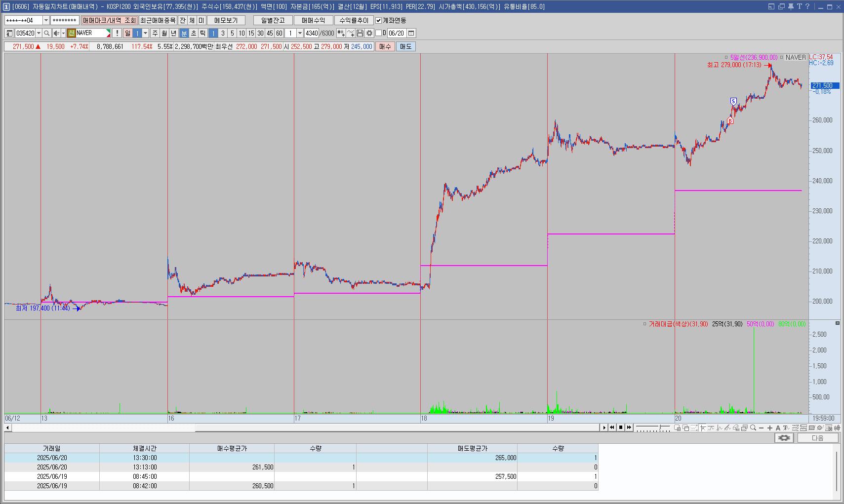Click the stop button in chart playback
The image size is (844, 504).
coord(621,427)
